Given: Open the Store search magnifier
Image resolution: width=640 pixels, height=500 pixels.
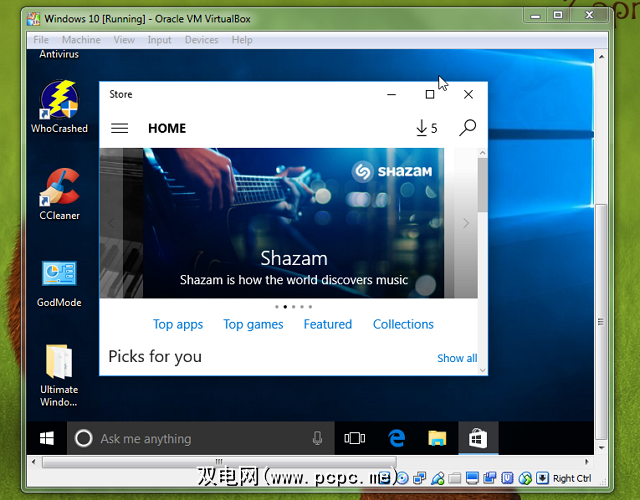Looking at the screenshot, I should tap(467, 128).
